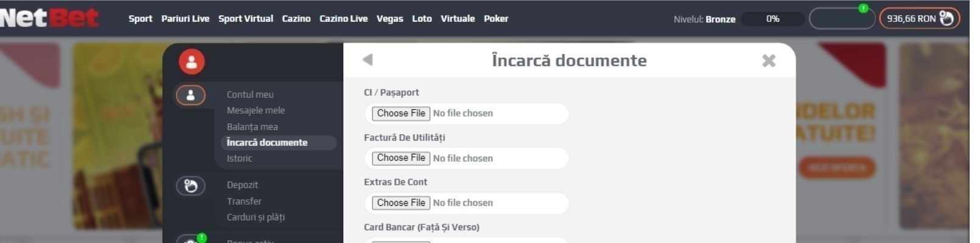Choose File for CI / Pașaport
Viewport: 980px width, 243px height.
click(401, 114)
